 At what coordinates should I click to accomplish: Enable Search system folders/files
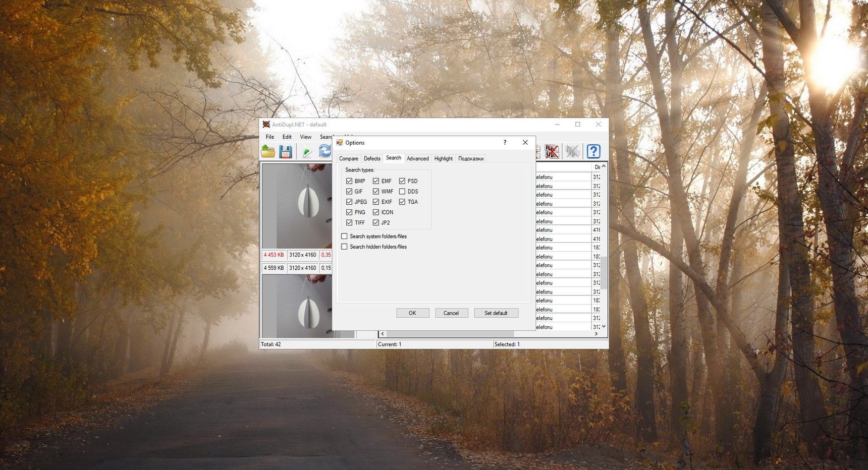344,236
